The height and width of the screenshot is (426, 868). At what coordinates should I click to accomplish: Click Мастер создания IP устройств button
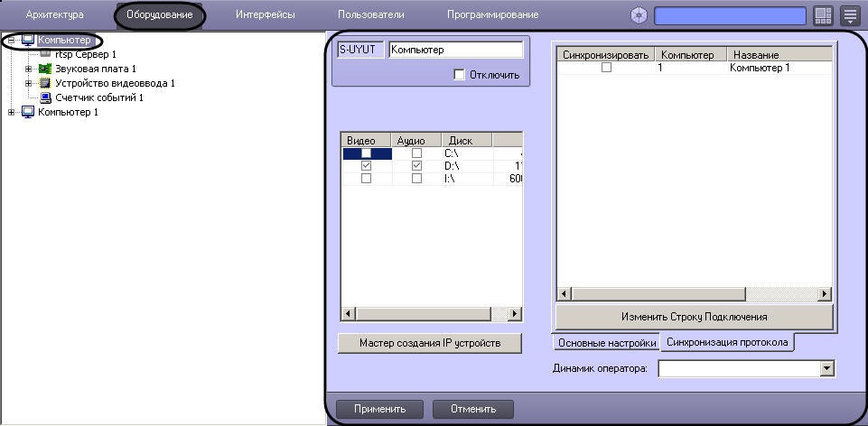[x=429, y=343]
